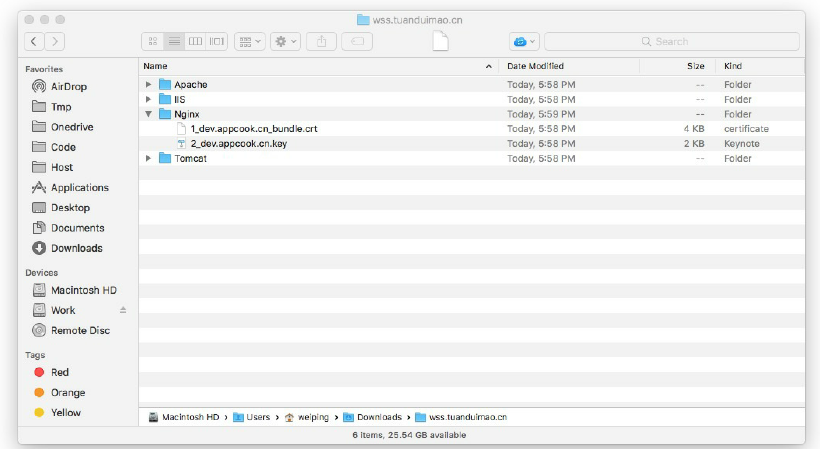Open Downloads in the sidebar
Viewport: 820px width, 449px height.
pos(76,248)
